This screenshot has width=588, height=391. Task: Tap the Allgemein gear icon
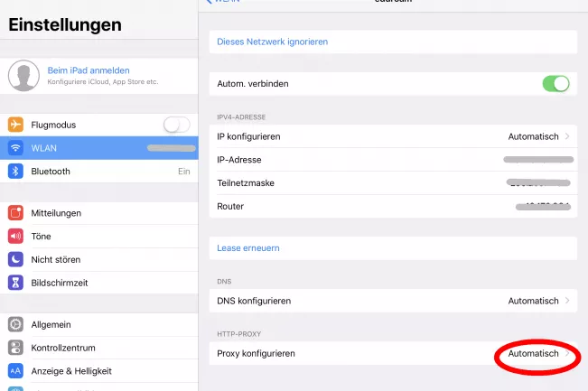click(x=15, y=325)
